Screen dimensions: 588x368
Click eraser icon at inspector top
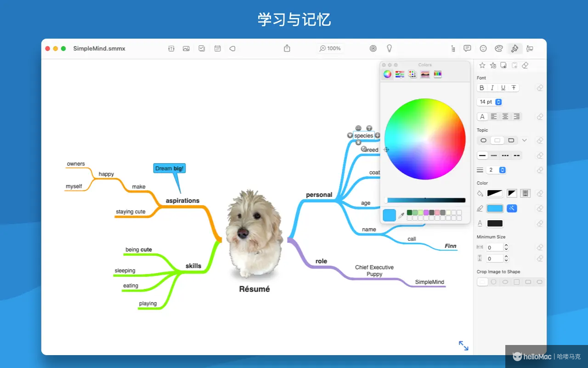tap(526, 65)
